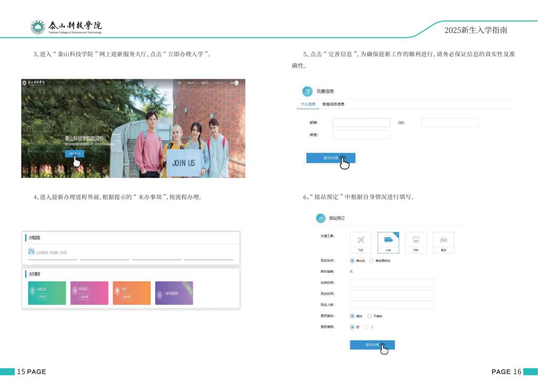
Task: Click the 接站预订 section header icon
Action: click(320, 218)
